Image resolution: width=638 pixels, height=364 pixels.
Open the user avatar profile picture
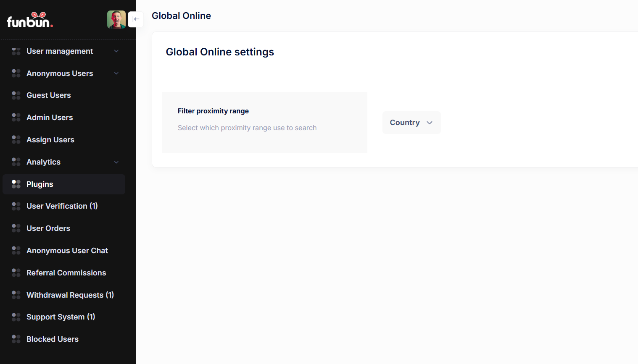point(116,19)
